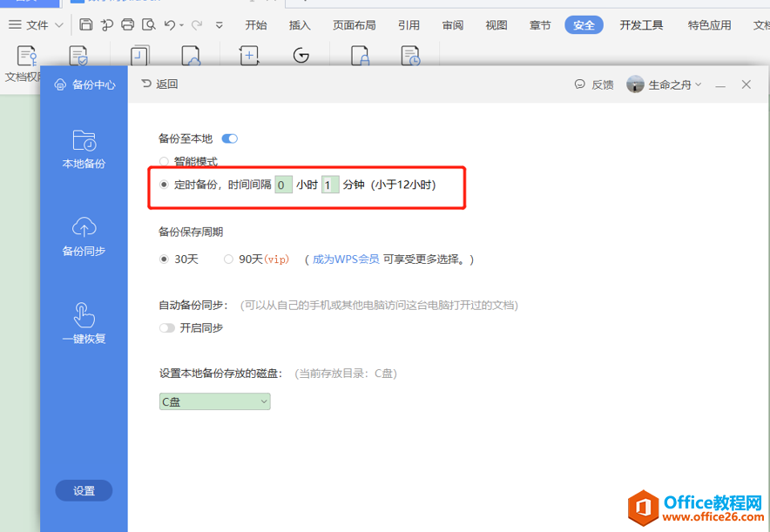Click the 反馈 feedback icon
The image size is (770, 532).
pyautogui.click(x=580, y=84)
